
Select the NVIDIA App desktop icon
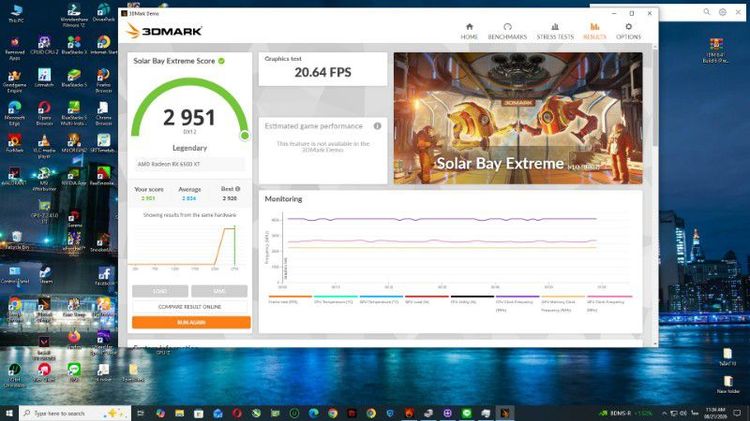74,176
